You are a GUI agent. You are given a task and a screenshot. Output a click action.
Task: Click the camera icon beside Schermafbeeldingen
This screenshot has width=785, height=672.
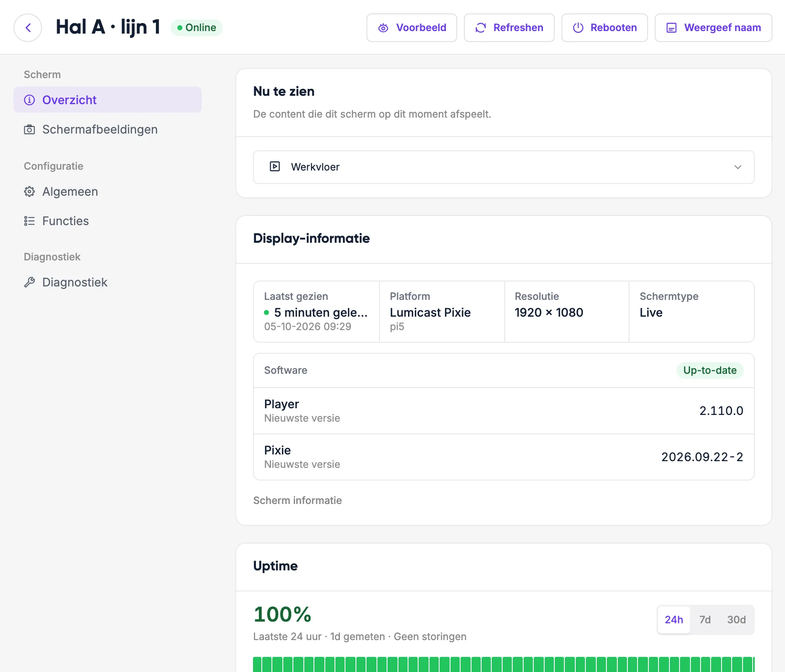point(29,129)
